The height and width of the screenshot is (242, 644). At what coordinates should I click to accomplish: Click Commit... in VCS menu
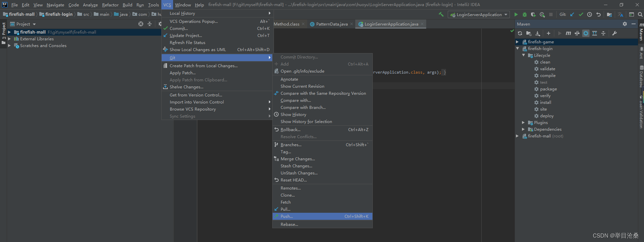coord(217,29)
